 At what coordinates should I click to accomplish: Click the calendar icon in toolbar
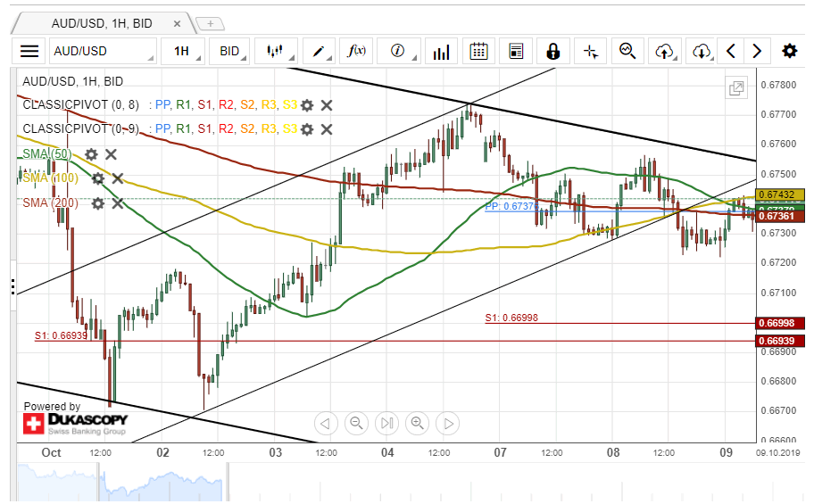click(478, 51)
